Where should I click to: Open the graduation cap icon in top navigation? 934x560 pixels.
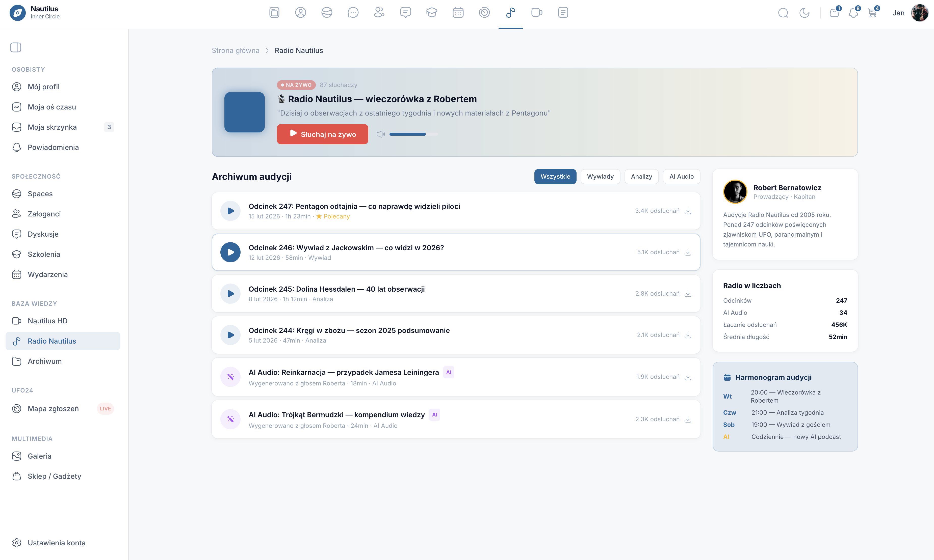pyautogui.click(x=431, y=12)
